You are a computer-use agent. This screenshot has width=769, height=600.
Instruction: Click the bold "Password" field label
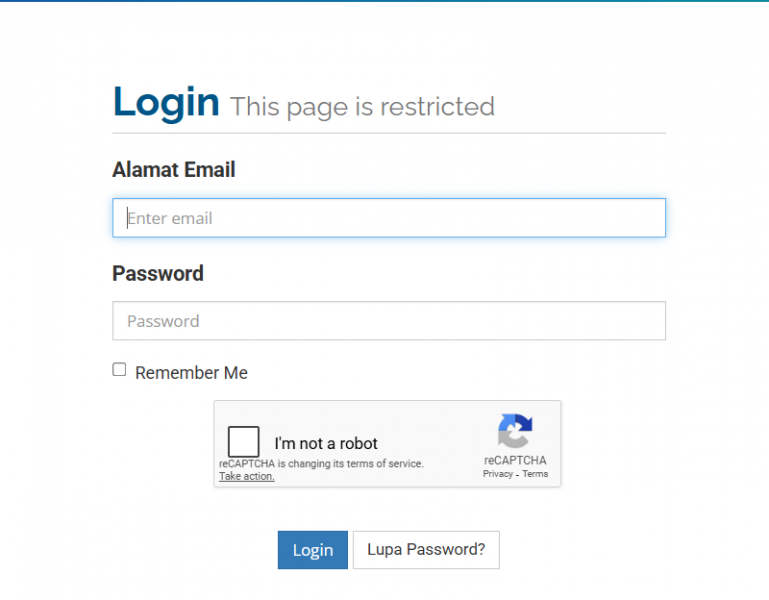point(158,273)
